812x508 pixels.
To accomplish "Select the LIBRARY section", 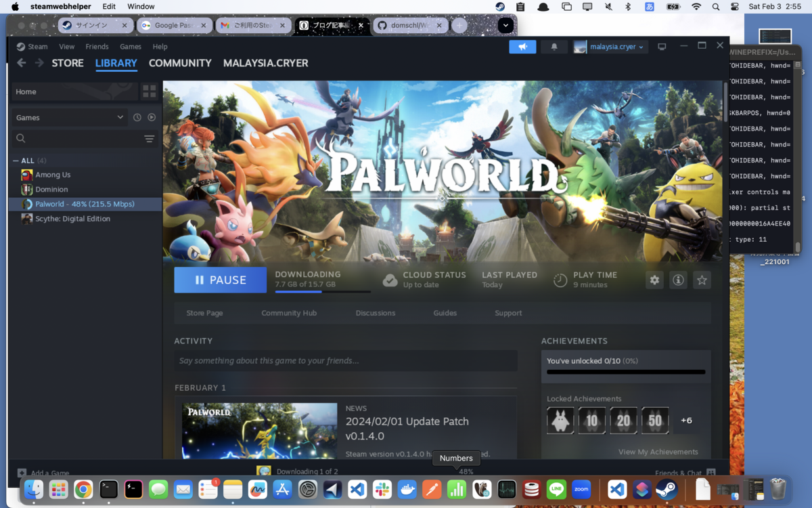I will click(116, 63).
